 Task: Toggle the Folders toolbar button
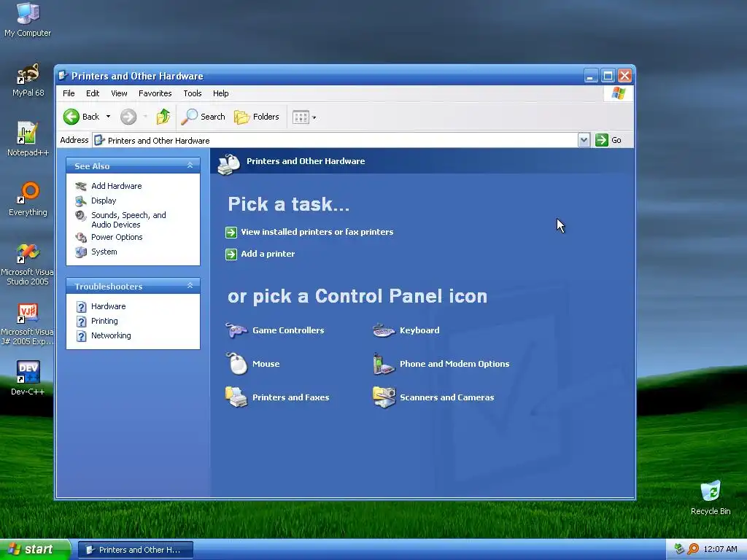click(x=256, y=117)
